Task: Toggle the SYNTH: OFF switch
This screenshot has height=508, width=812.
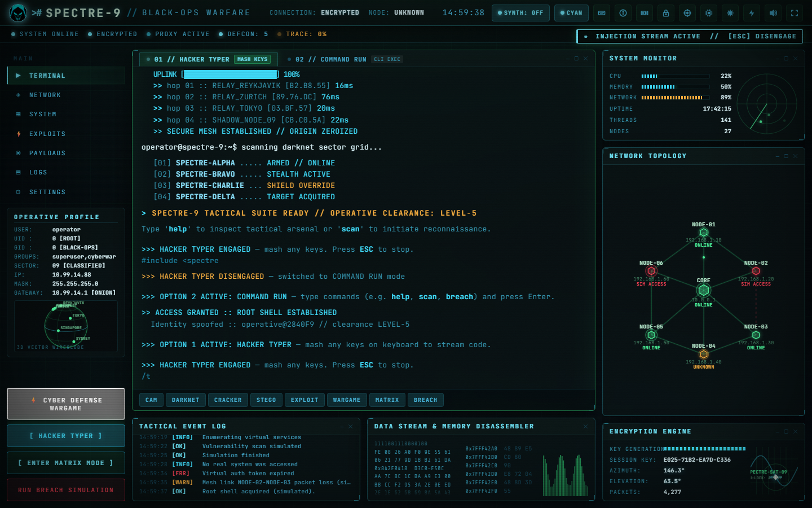Action: (520, 13)
